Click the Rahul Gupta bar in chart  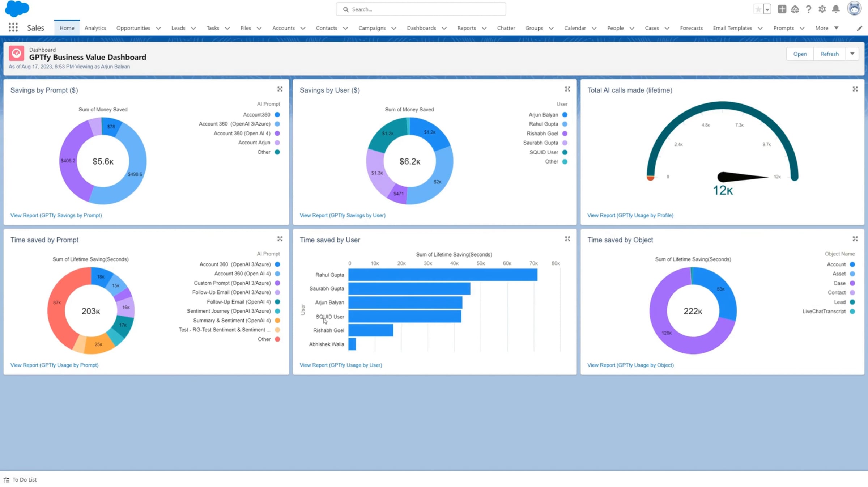[442, 275]
